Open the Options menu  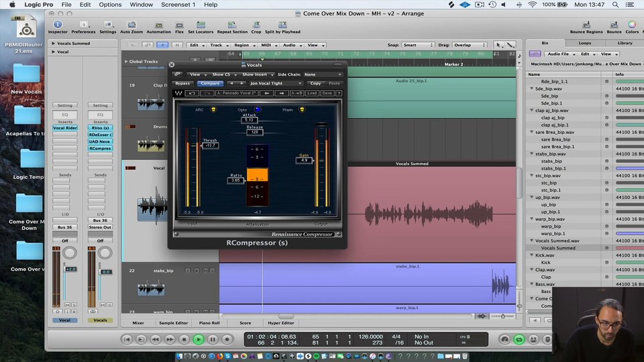(x=110, y=5)
